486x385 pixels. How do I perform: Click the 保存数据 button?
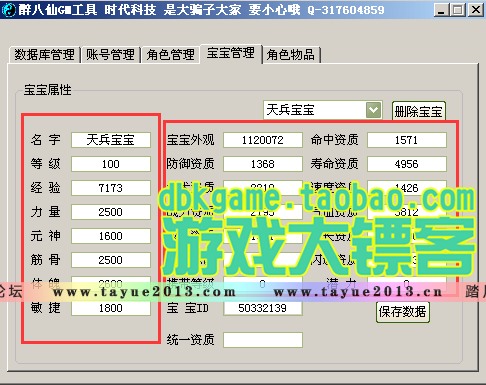pyautogui.click(x=402, y=312)
